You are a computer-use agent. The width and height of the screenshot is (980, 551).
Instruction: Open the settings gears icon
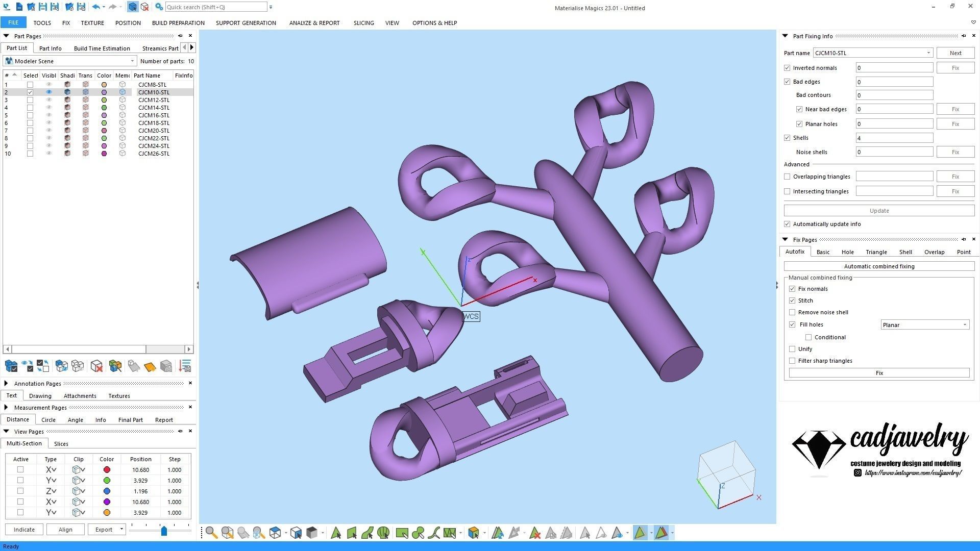tap(159, 7)
